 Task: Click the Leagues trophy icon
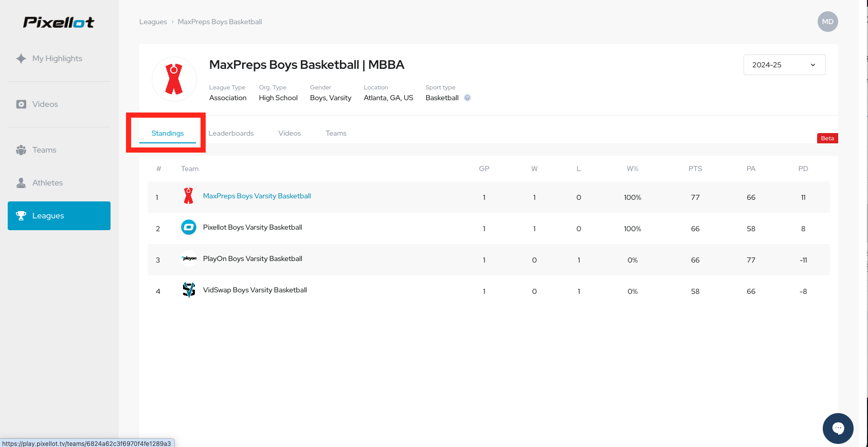pos(21,216)
